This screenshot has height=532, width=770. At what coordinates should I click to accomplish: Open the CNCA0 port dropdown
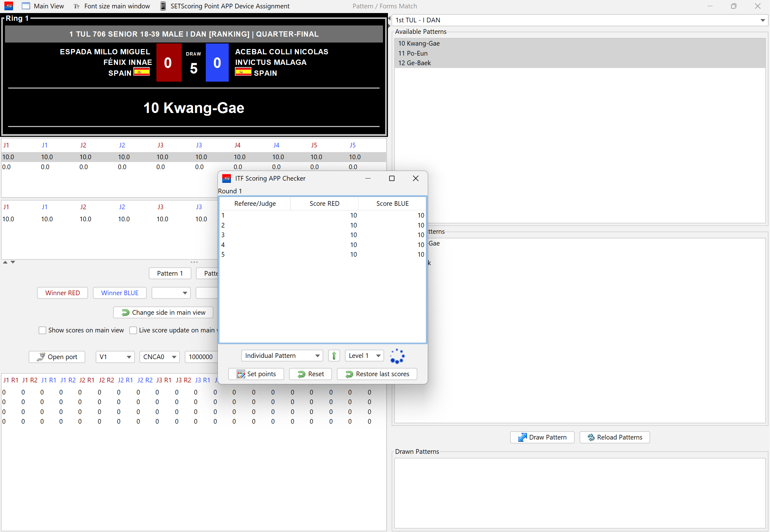click(159, 357)
